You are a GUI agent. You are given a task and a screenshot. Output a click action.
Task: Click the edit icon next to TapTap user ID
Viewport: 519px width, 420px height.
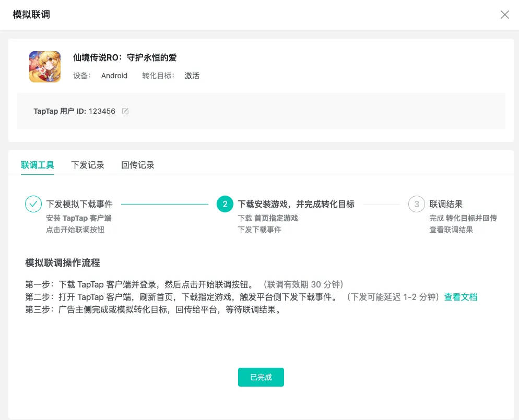click(x=124, y=111)
